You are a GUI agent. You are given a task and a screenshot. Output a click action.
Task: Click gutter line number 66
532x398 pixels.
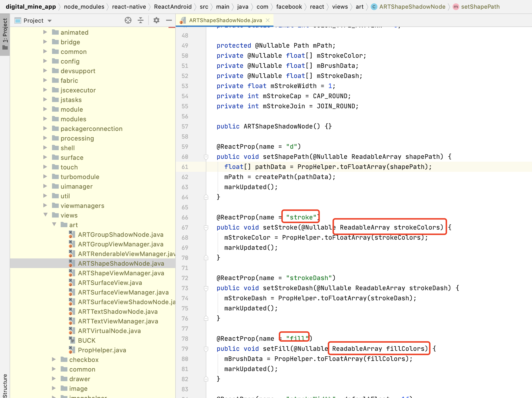pos(185,217)
